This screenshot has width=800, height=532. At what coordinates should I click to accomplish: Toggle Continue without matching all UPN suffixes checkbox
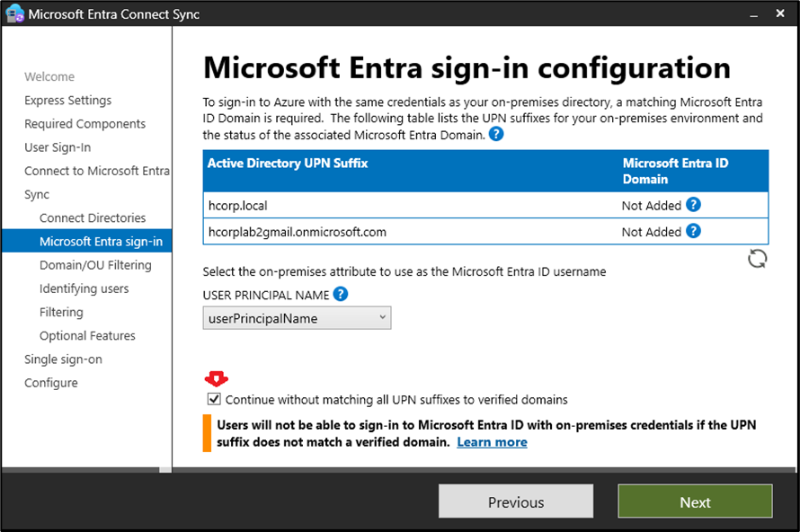214,399
